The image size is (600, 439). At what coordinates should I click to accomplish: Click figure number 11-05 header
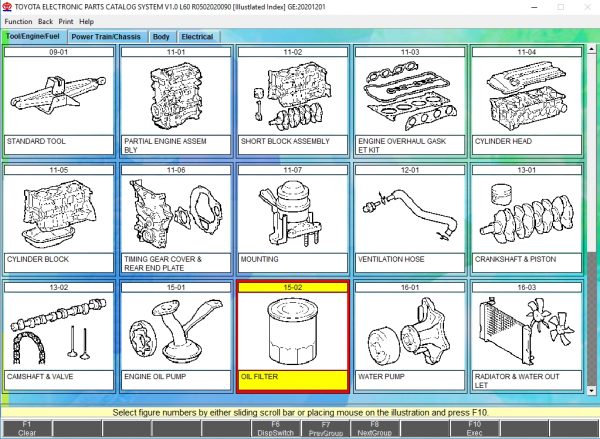click(59, 170)
